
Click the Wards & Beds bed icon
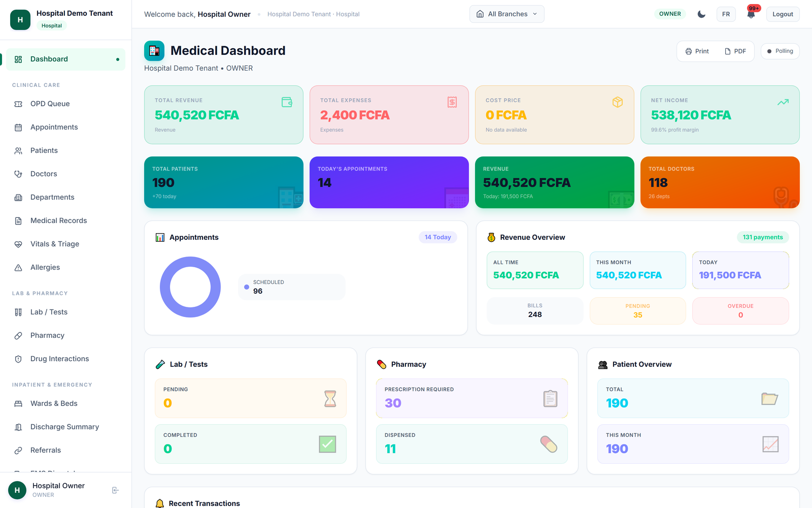[x=18, y=404]
